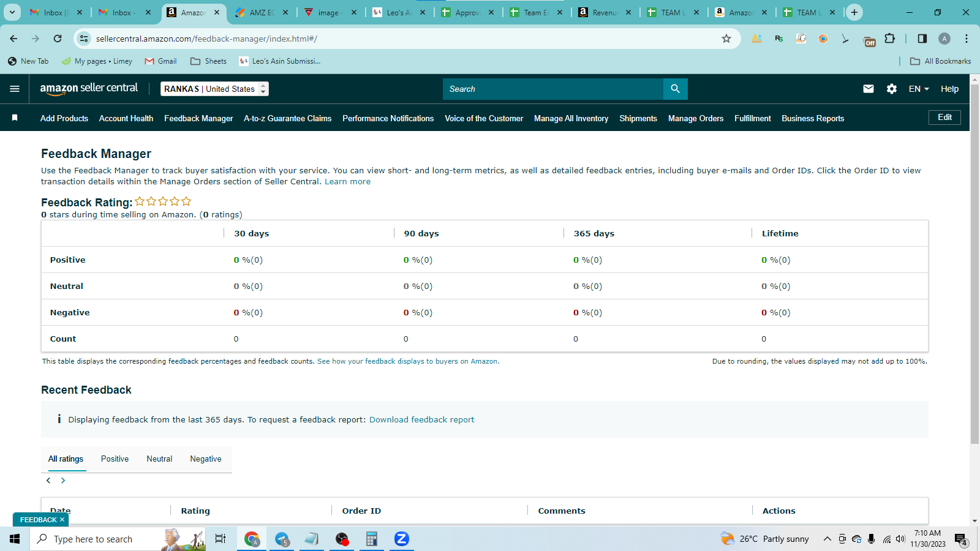Screen dimensions: 980x551
Task: Close the FEEDBACK floating tag
Action: coord(62,520)
